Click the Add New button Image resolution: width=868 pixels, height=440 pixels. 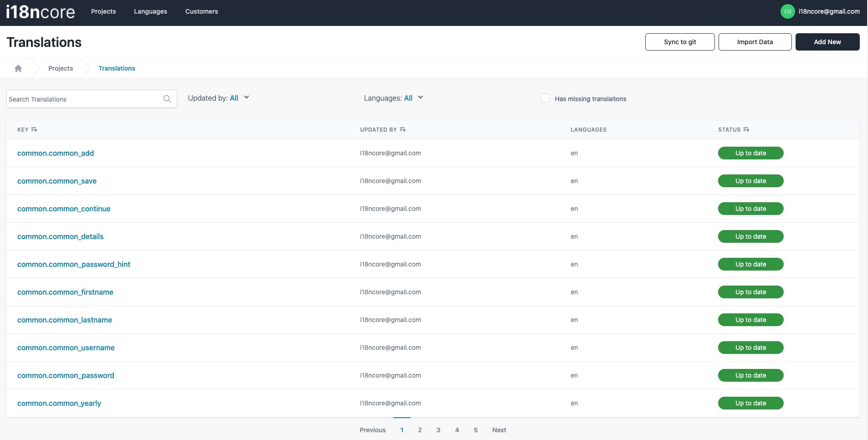(x=827, y=42)
